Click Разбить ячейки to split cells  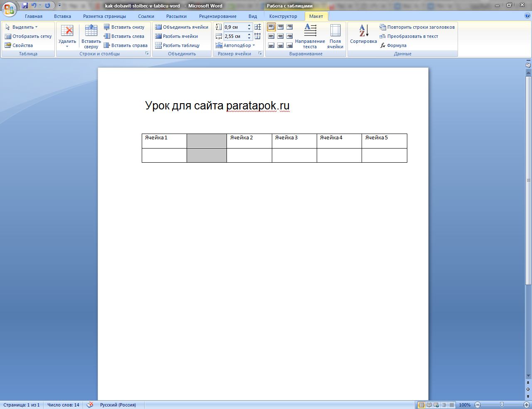click(176, 36)
